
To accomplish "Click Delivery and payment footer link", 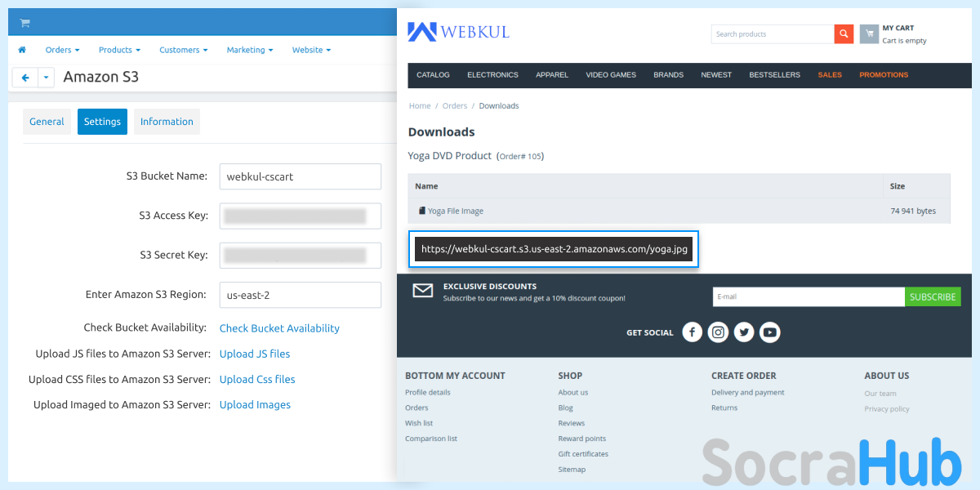I will 748,393.
